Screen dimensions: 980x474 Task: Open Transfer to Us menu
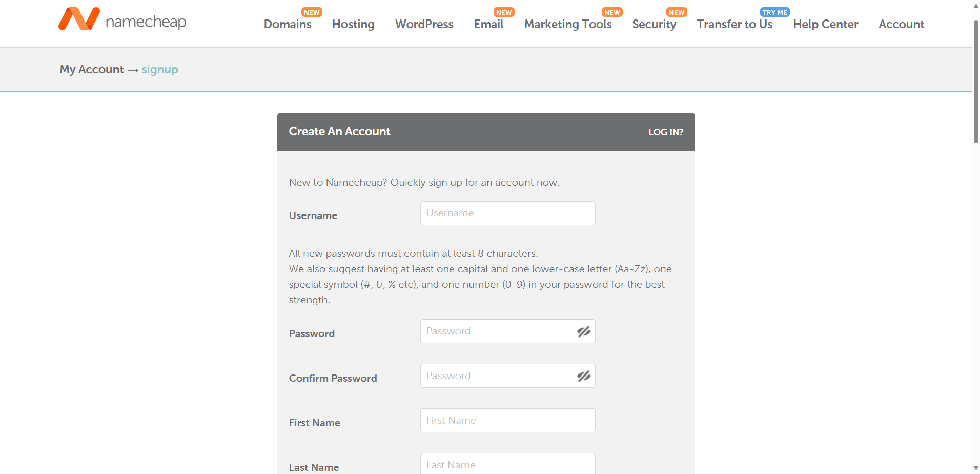click(734, 24)
